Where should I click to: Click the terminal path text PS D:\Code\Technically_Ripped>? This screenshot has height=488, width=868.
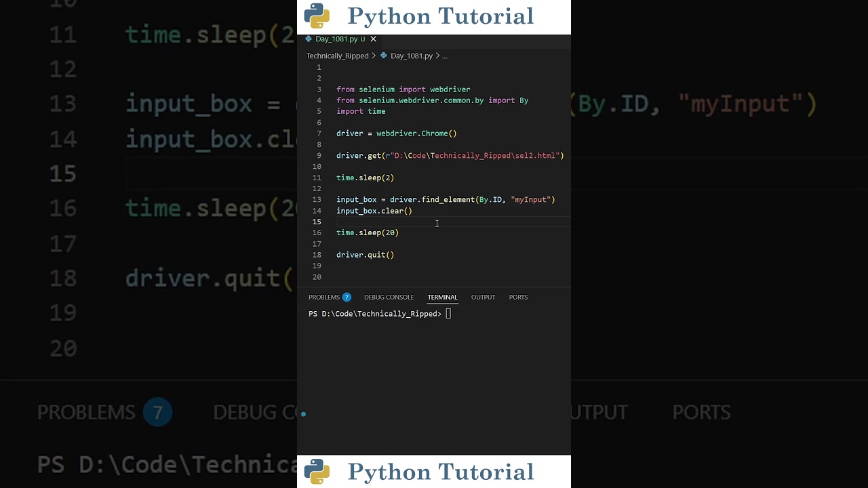[x=375, y=314]
